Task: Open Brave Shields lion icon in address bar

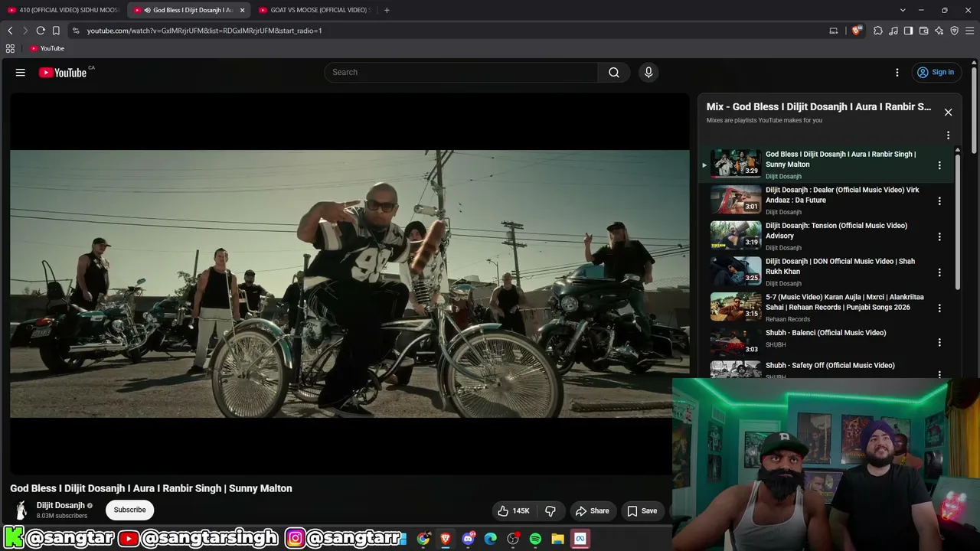Action: [856, 31]
